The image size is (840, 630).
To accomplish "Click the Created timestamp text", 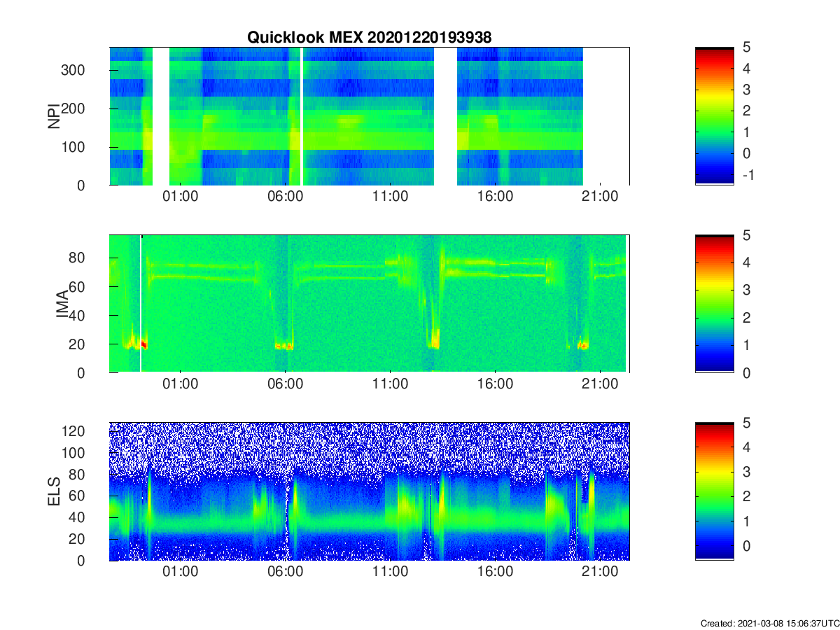I will (769, 623).
